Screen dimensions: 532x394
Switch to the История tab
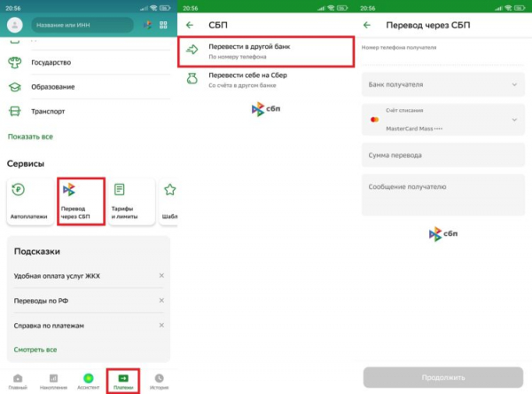coord(159,382)
